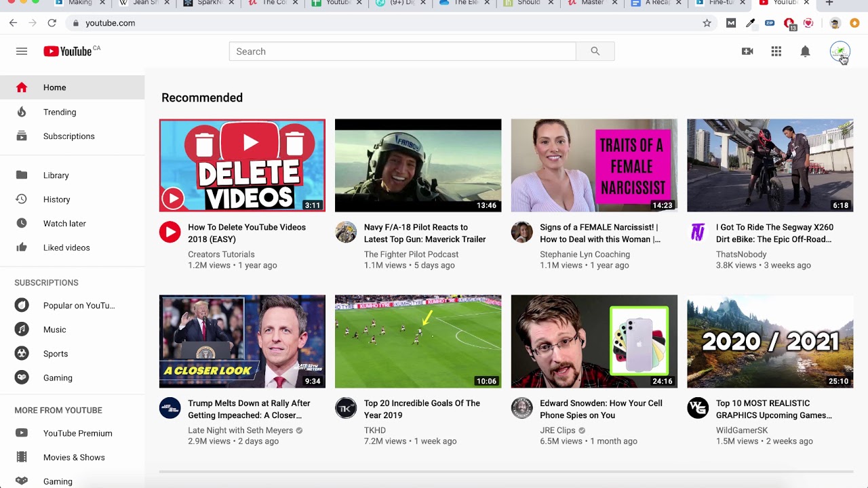Click the orange Chrome update arrow
This screenshot has width=868, height=488.
click(x=854, y=23)
